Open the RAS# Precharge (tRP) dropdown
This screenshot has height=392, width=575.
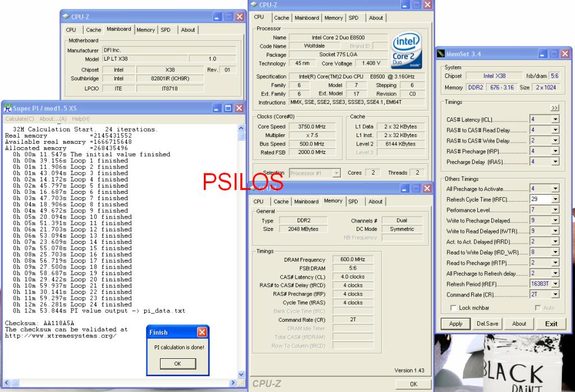tap(555, 151)
